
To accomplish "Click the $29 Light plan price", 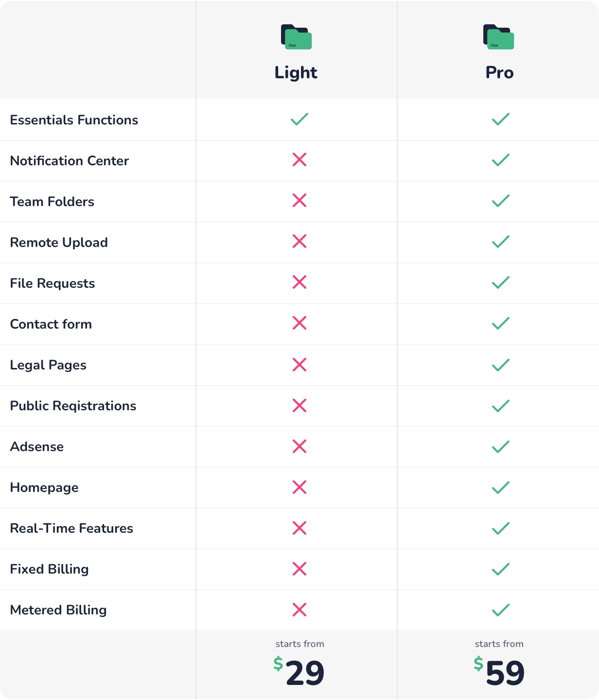I will (x=299, y=671).
